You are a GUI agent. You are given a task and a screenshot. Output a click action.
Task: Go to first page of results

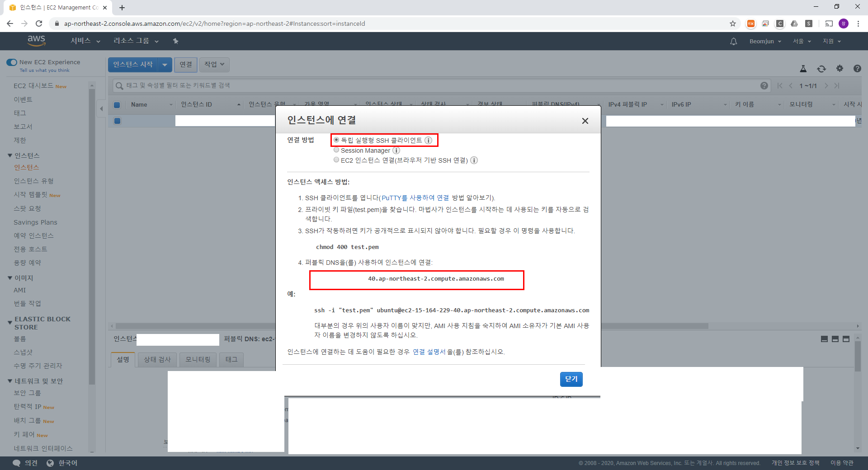[780, 86]
